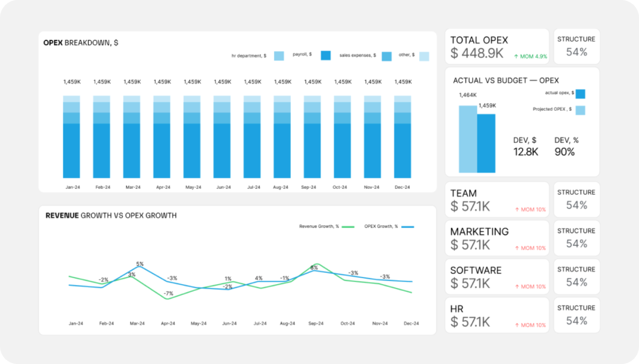
Task: Click the 'other' category legend icon
Action: click(423, 55)
